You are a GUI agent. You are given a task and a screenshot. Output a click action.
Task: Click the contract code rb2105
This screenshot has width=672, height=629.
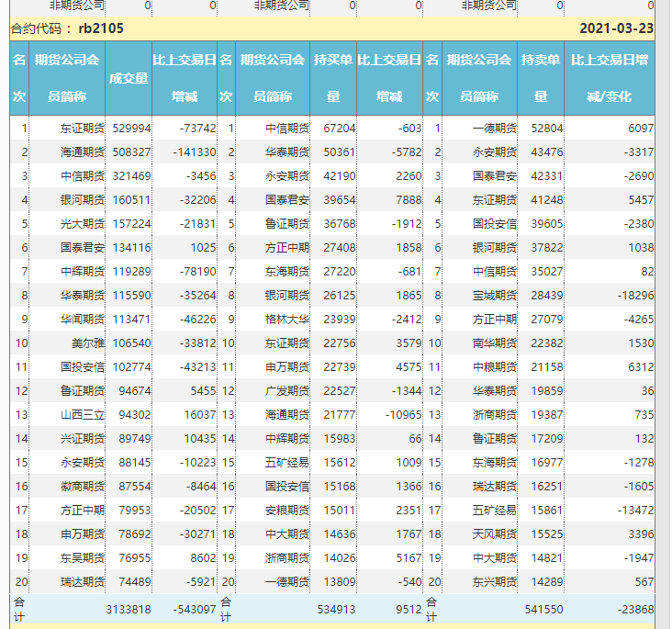tap(101, 28)
